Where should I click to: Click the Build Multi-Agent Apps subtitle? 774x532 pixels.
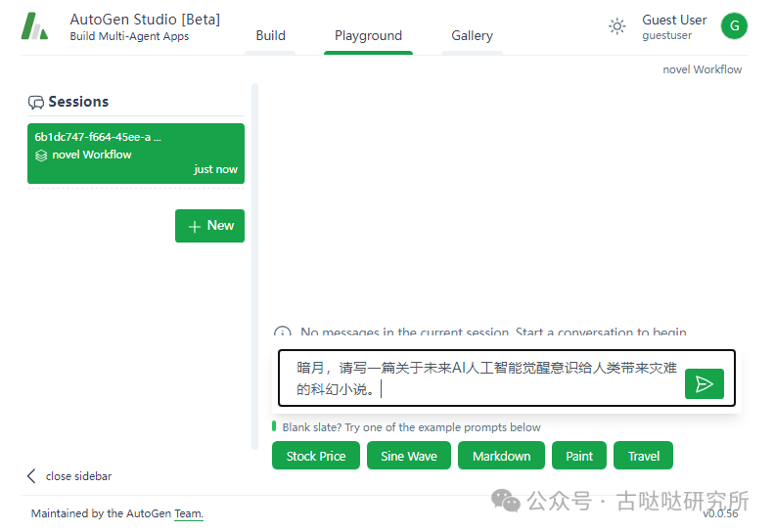coord(129,36)
